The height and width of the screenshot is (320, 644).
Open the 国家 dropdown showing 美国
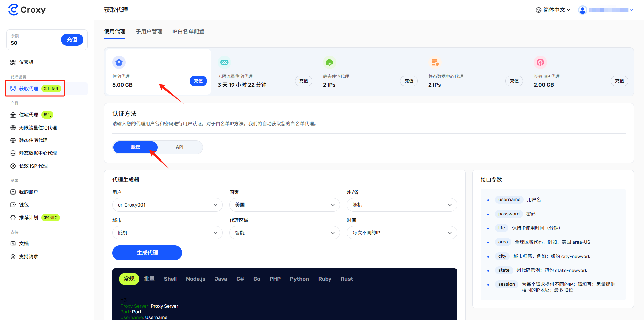click(284, 205)
